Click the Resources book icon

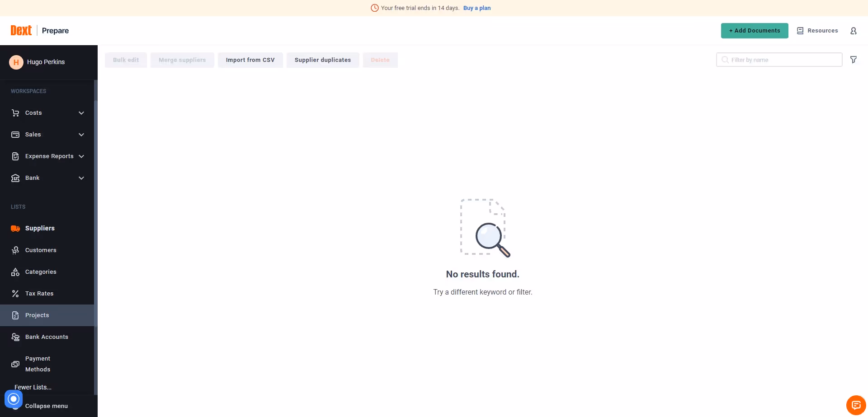[x=800, y=31]
